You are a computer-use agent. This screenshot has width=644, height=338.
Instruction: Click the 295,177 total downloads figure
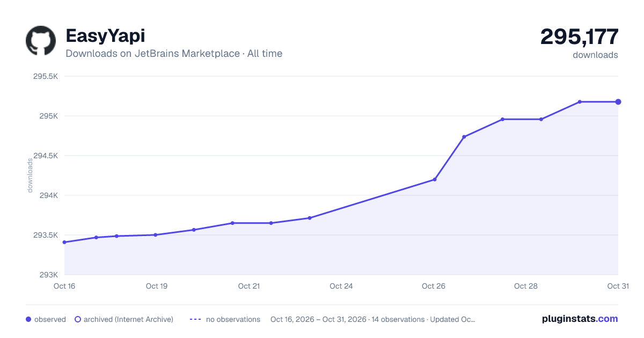tap(579, 36)
